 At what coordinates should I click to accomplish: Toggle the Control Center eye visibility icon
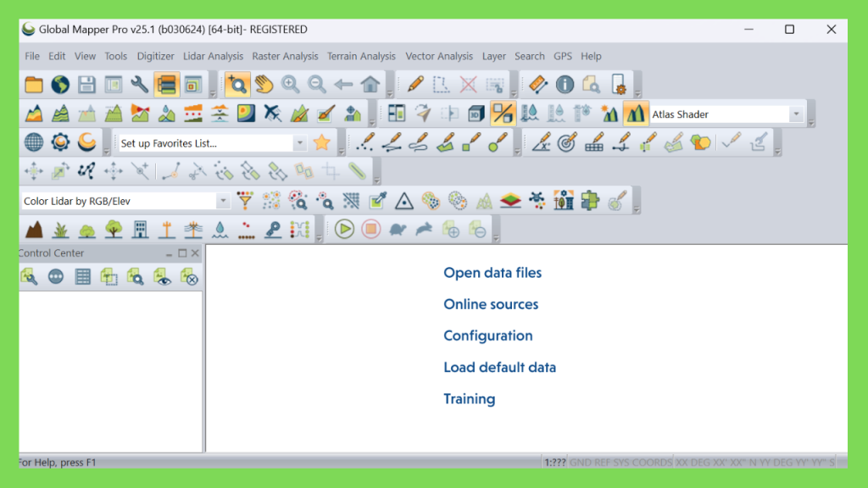[162, 277]
